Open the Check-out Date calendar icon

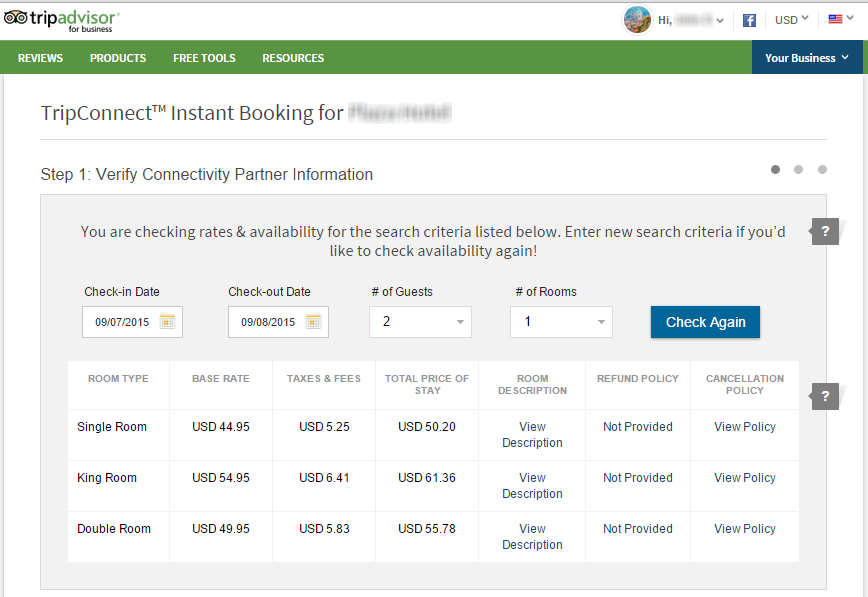pos(313,322)
